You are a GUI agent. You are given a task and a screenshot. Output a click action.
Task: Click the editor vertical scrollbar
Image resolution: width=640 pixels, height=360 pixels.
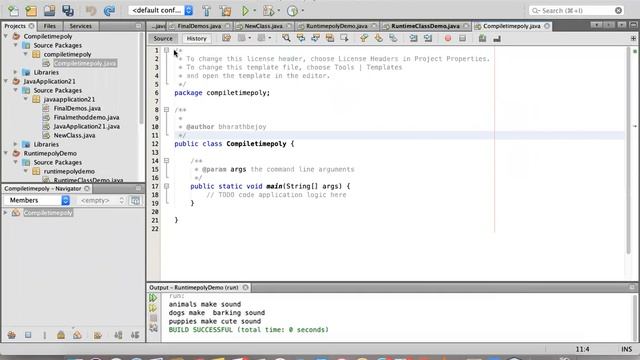(x=629, y=151)
